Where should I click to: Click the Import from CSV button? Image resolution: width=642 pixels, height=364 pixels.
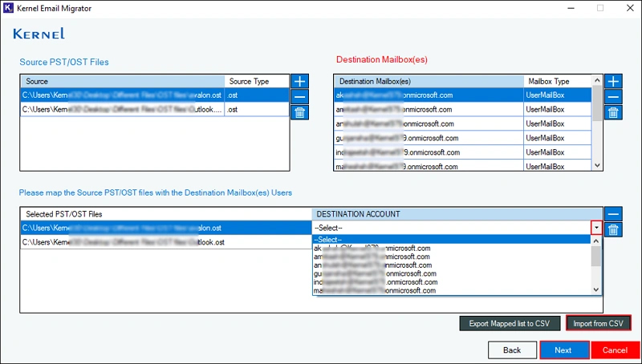coord(598,323)
